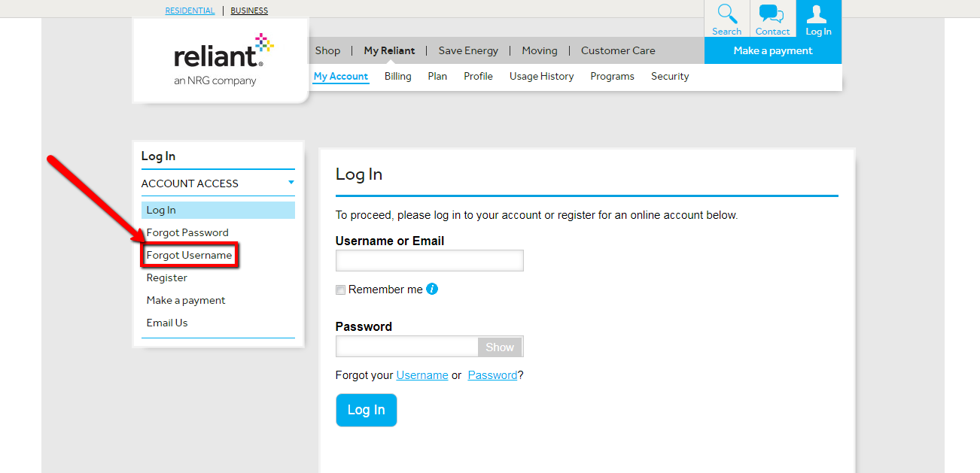Image resolution: width=980 pixels, height=473 pixels.
Task: Click the Forgot Password sidebar option
Action: click(x=187, y=232)
